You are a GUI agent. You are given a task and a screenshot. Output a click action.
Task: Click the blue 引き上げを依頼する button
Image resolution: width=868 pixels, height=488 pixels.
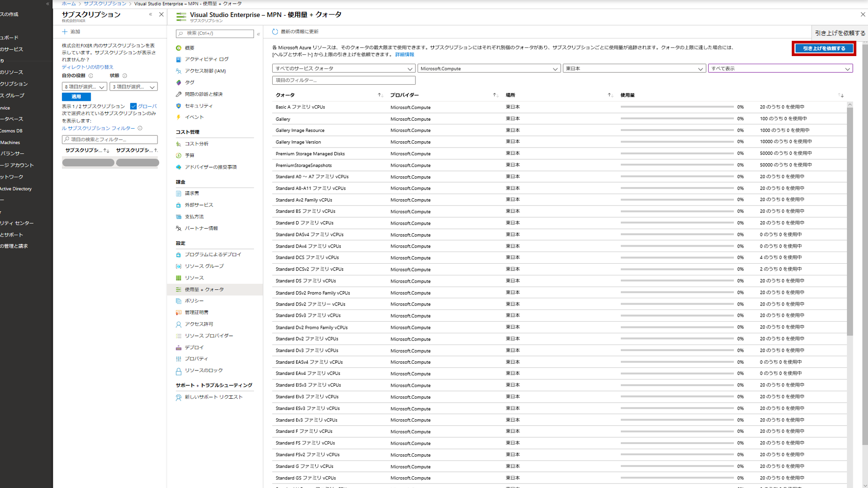[824, 48]
